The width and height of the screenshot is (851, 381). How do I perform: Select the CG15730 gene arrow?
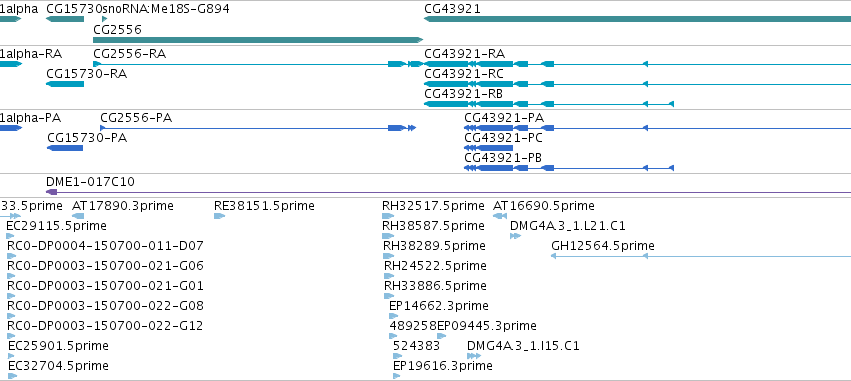click(x=65, y=19)
